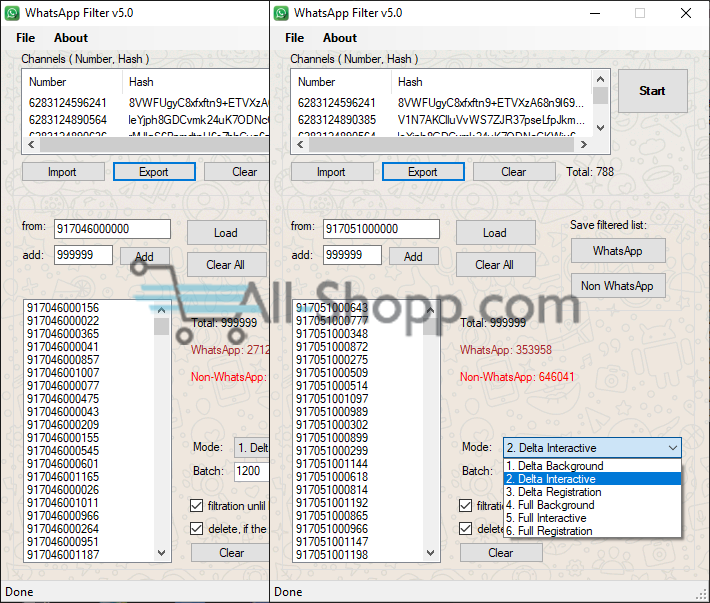
Task: Select "1. Delta Background" in the open dropdown
Action: click(x=555, y=466)
